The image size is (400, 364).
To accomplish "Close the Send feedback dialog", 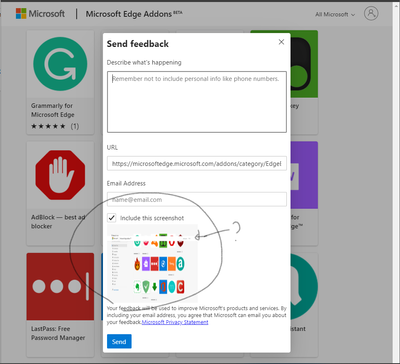I will click(281, 42).
